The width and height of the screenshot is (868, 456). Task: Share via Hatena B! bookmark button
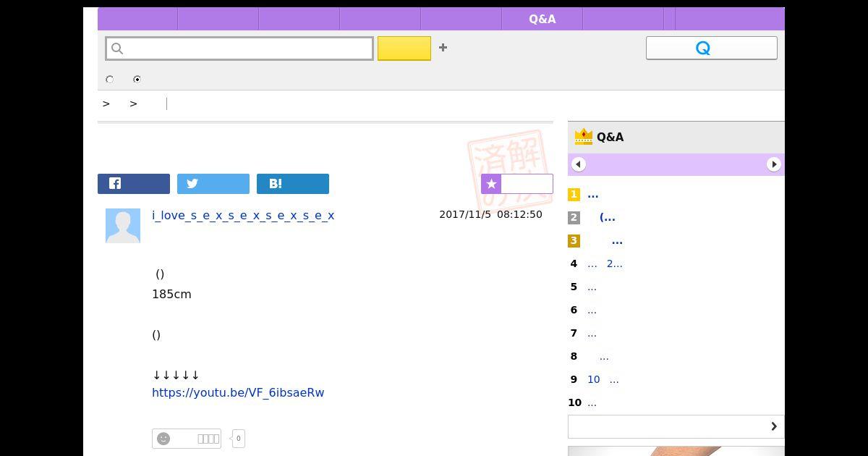(x=293, y=184)
